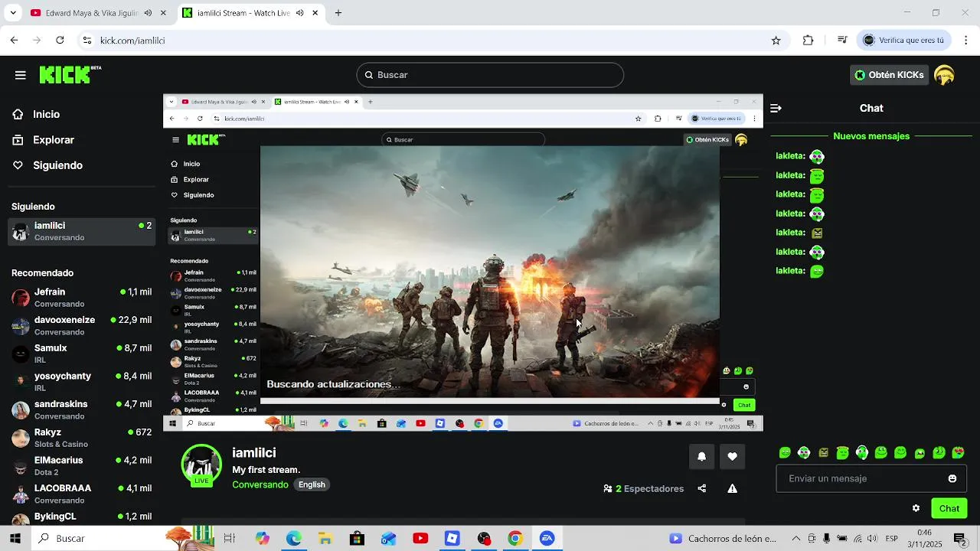Open Chrome media controls icon

(842, 41)
